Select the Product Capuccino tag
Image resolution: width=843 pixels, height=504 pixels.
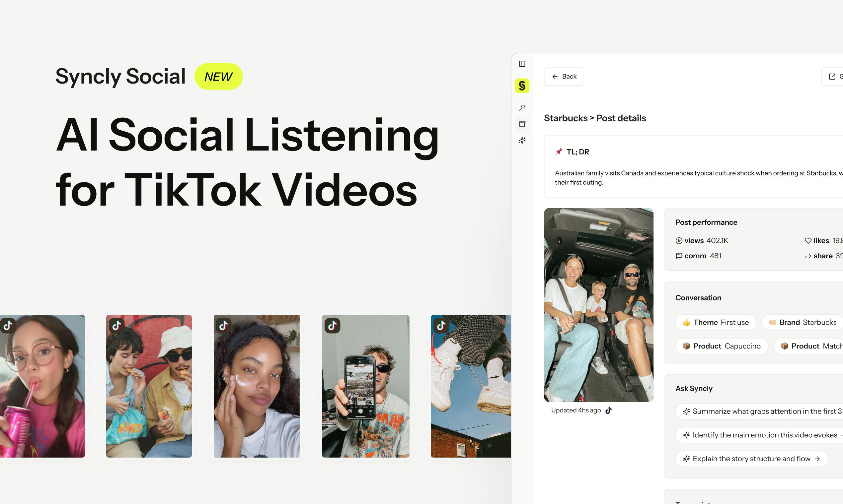click(722, 346)
